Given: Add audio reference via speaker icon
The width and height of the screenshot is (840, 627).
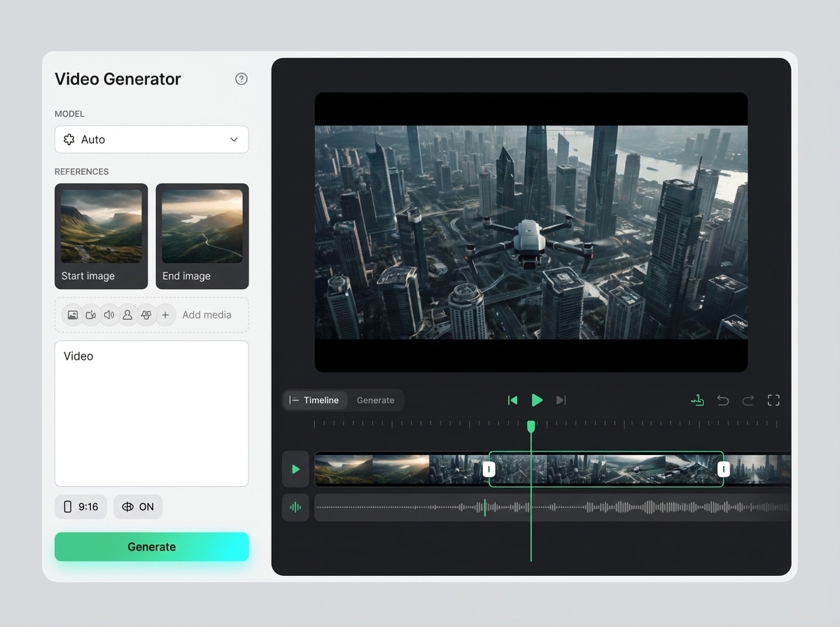Looking at the screenshot, I should 109,315.
